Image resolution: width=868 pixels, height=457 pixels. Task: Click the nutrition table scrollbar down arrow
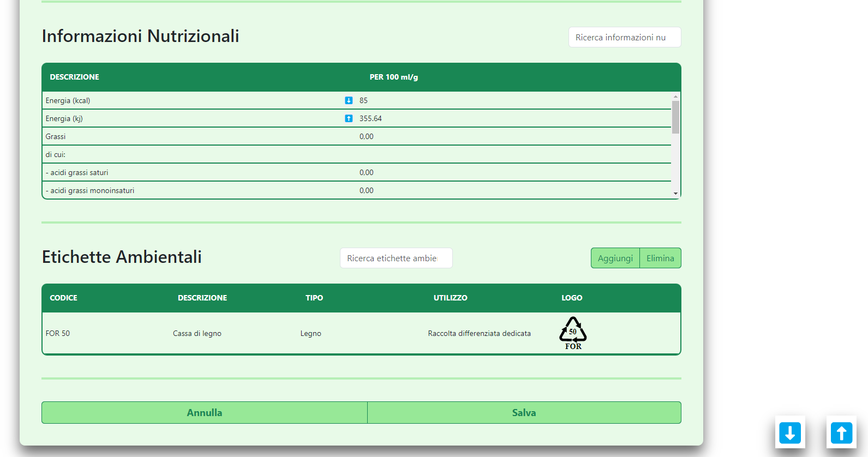(x=675, y=194)
